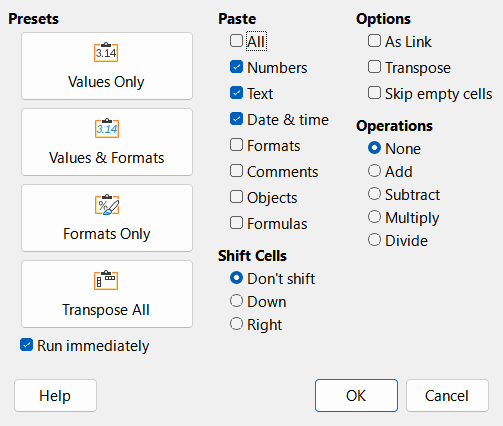This screenshot has height=426, width=503.
Task: Uncheck the Date & time checkbox
Action: pos(236,119)
